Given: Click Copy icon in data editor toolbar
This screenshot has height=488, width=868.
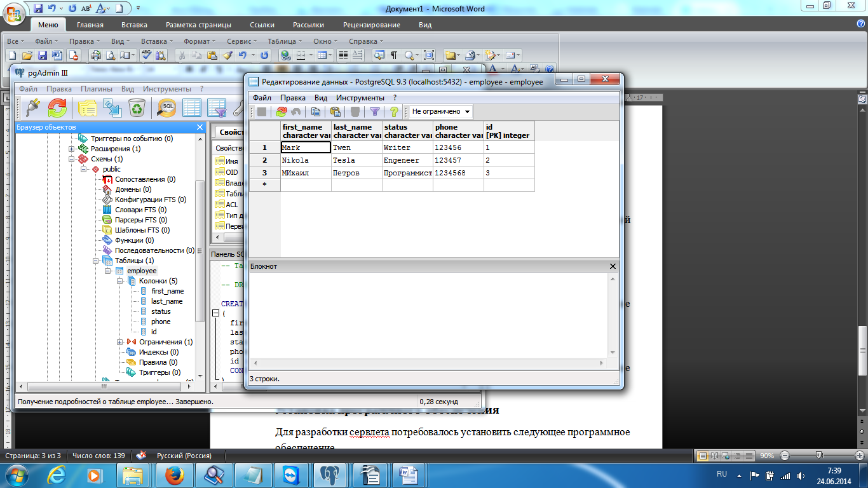Looking at the screenshot, I should (x=316, y=112).
